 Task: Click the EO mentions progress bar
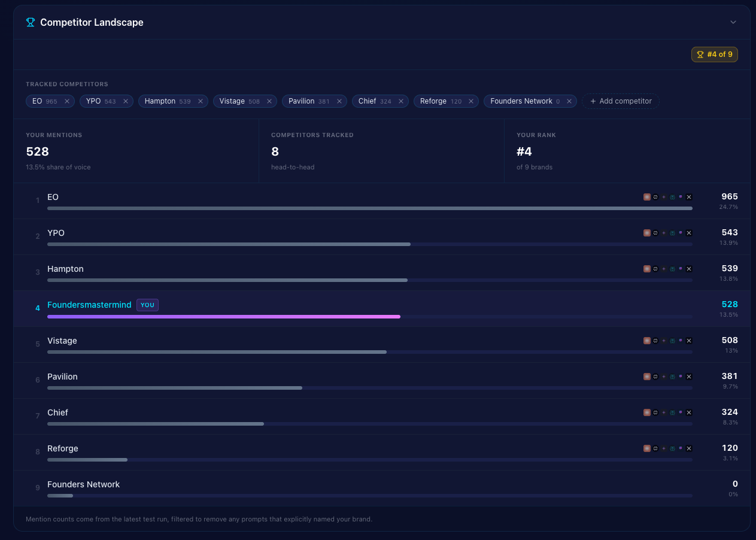click(x=370, y=208)
